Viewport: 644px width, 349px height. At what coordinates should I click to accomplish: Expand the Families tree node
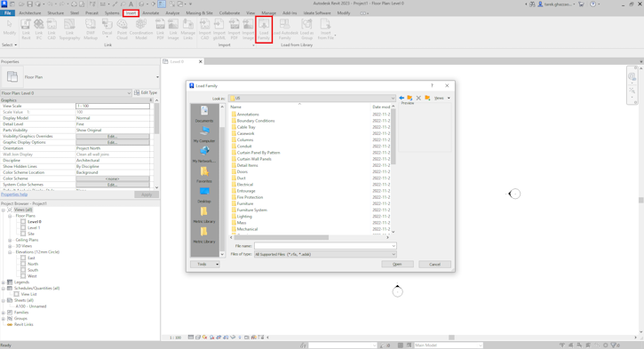tap(4, 313)
